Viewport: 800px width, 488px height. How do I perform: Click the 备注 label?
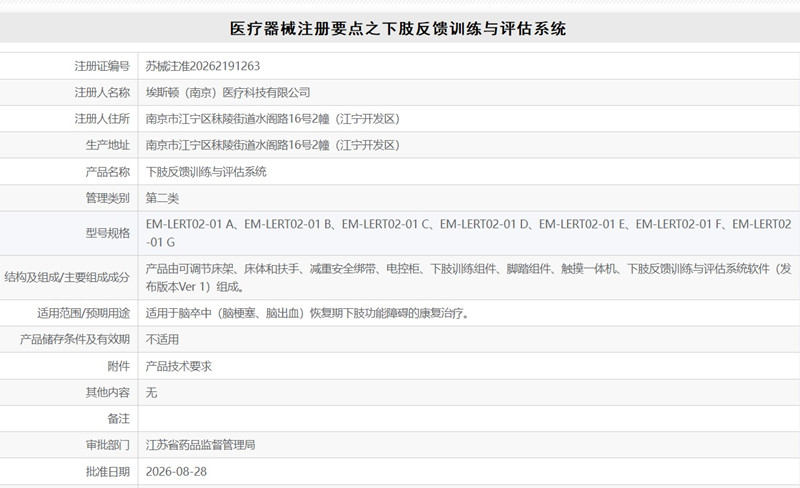click(118, 419)
